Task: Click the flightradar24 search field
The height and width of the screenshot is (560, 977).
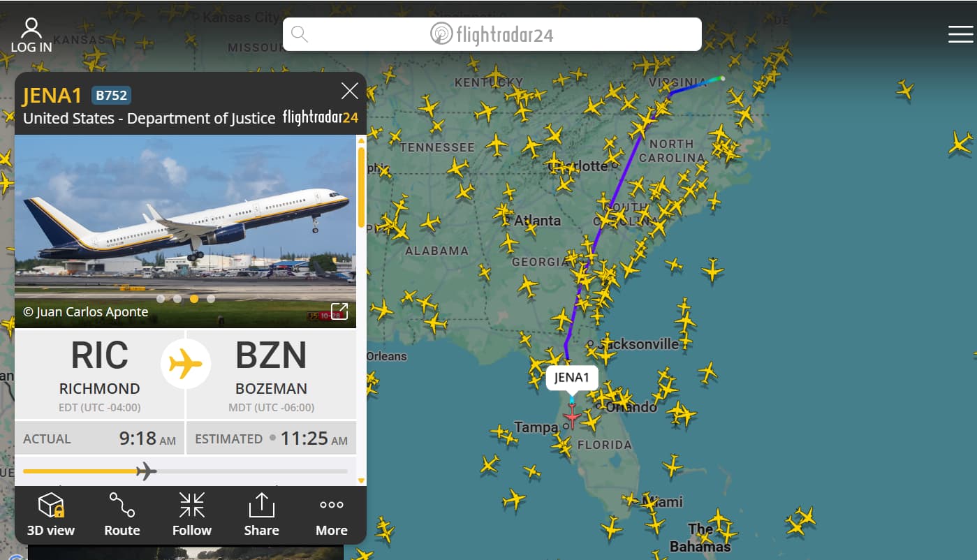Action: click(x=492, y=34)
